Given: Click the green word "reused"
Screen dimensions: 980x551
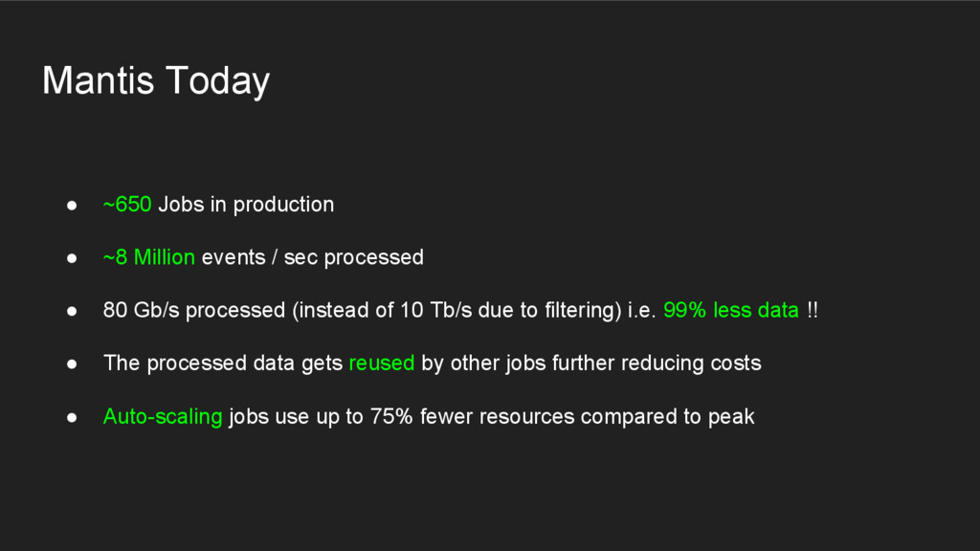Looking at the screenshot, I should pyautogui.click(x=381, y=364).
